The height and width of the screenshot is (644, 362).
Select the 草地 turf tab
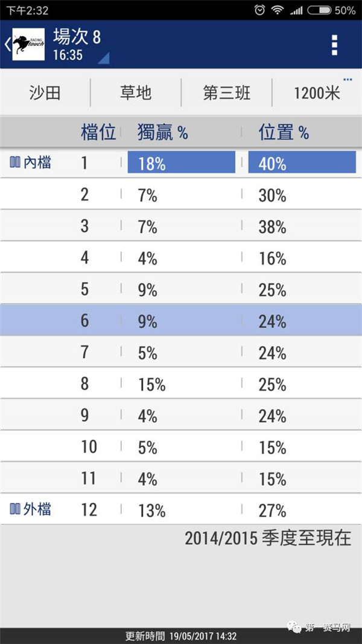[x=136, y=93]
